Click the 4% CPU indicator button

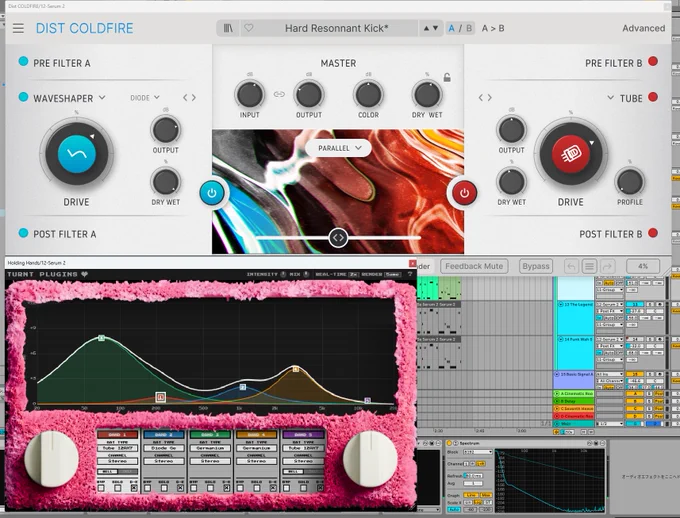click(643, 266)
